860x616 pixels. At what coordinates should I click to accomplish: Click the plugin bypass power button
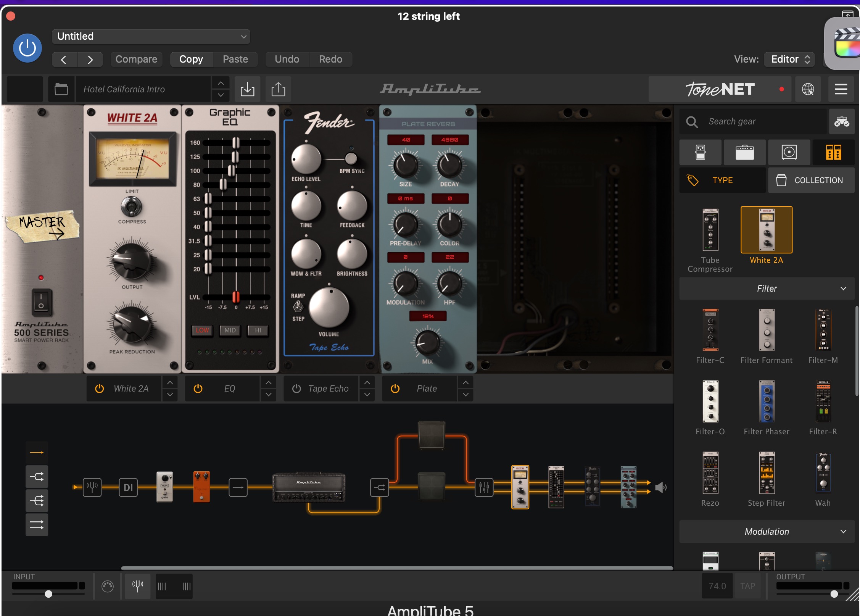pyautogui.click(x=27, y=48)
